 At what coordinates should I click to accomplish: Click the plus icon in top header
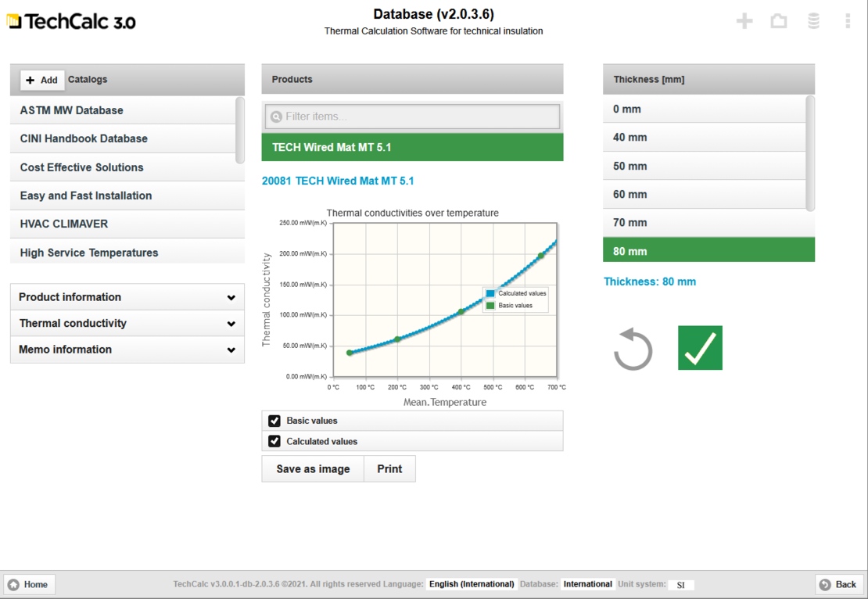744,22
